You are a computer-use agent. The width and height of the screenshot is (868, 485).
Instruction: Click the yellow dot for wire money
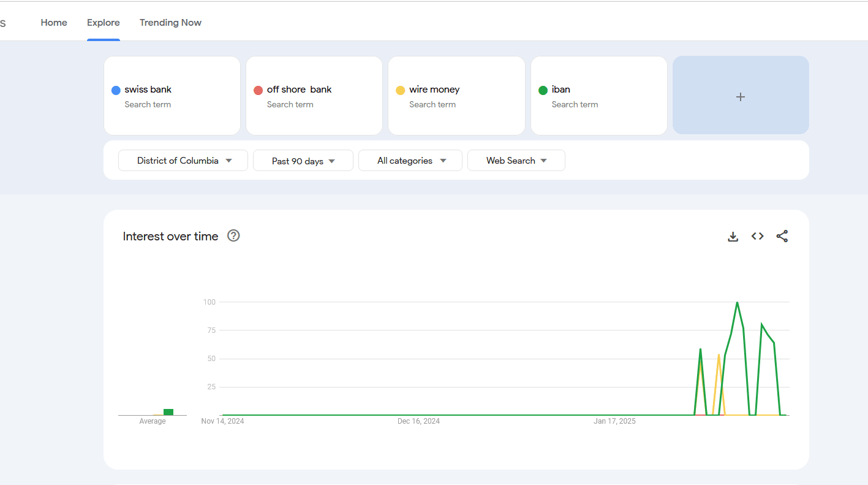(x=401, y=90)
